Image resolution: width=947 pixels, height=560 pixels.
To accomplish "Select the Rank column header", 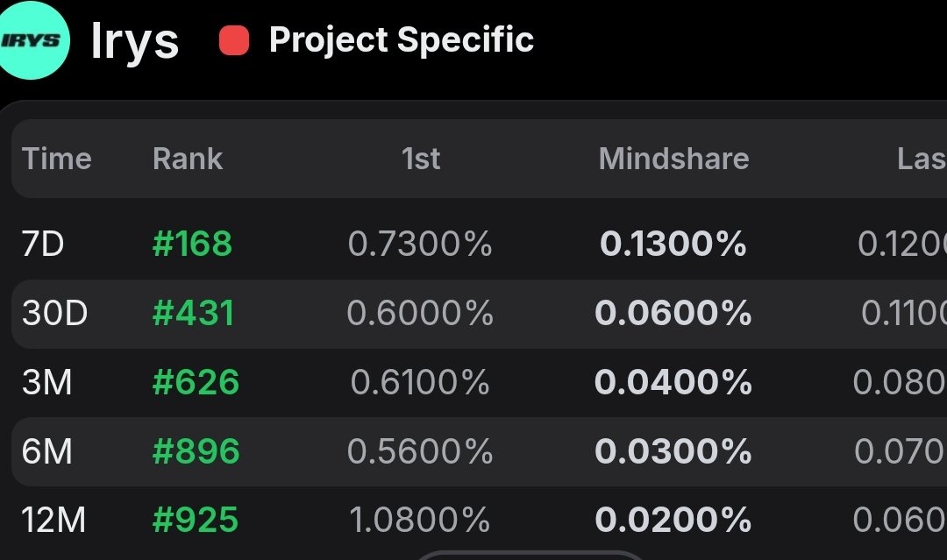I will click(x=188, y=159).
